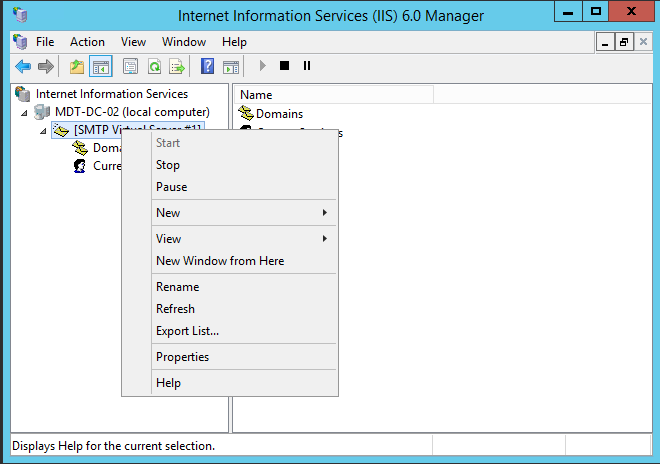
Task: Select Export List... menu entry
Action: pos(230,331)
